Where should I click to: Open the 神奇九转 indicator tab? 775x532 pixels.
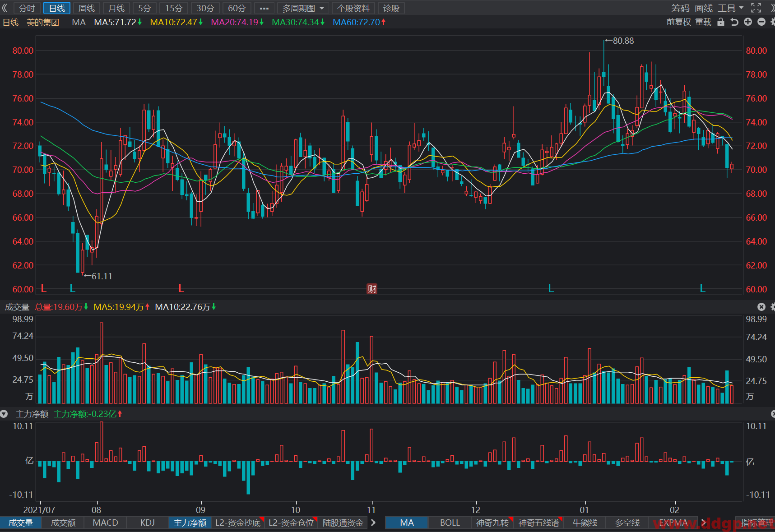492,523
